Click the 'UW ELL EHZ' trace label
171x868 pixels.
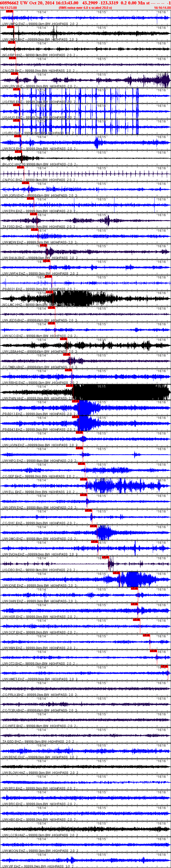tap(13, 492)
